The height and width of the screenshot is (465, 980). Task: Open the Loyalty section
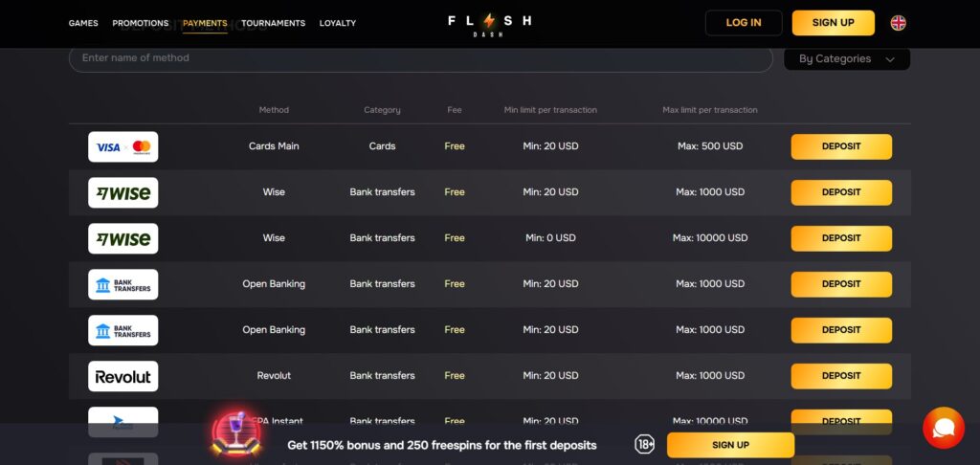tap(337, 23)
